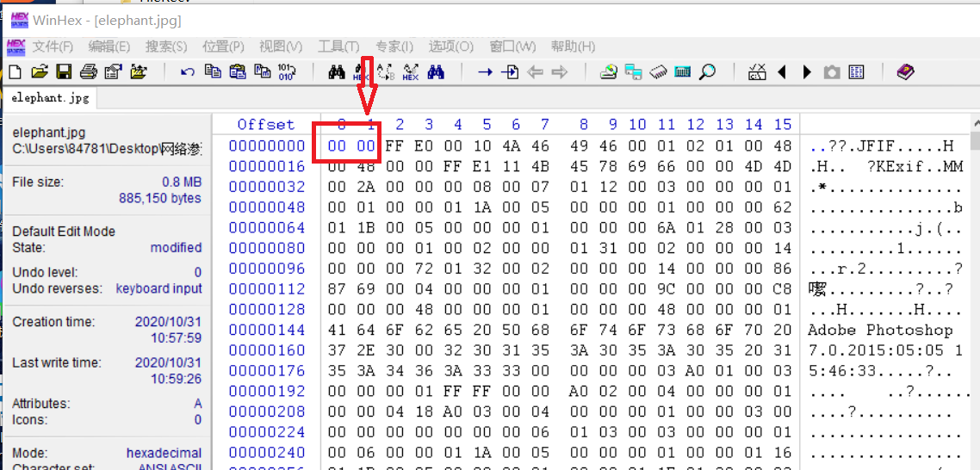Viewport: 980px width, 470px height.
Task: Click the black right triangle next icon
Action: 807,71
